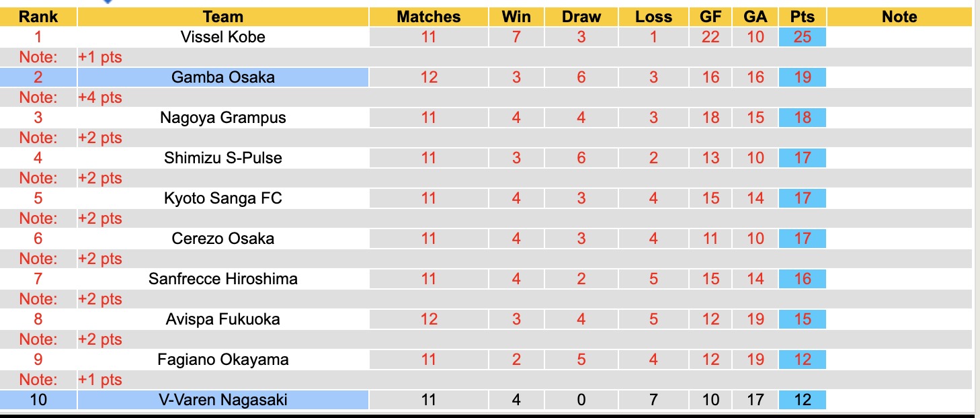Click the Loss column header
Screen dimensions: 980x418
point(653,17)
